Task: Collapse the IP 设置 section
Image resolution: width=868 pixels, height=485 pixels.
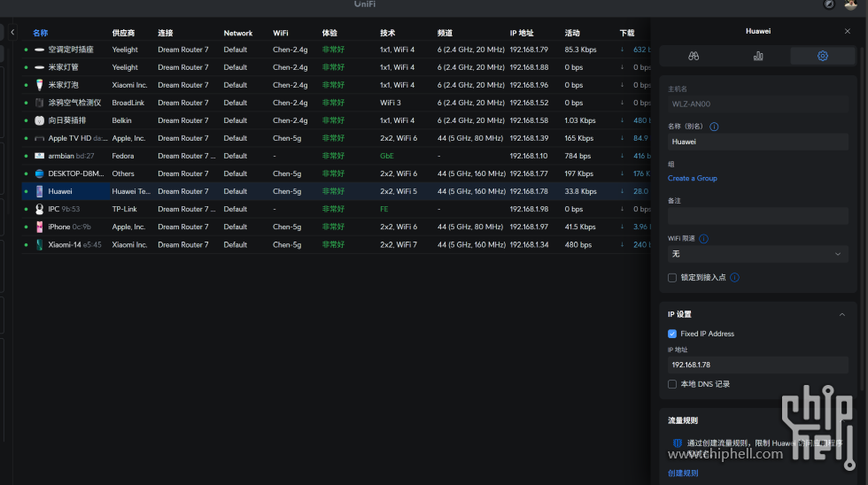Action: pyautogui.click(x=842, y=314)
